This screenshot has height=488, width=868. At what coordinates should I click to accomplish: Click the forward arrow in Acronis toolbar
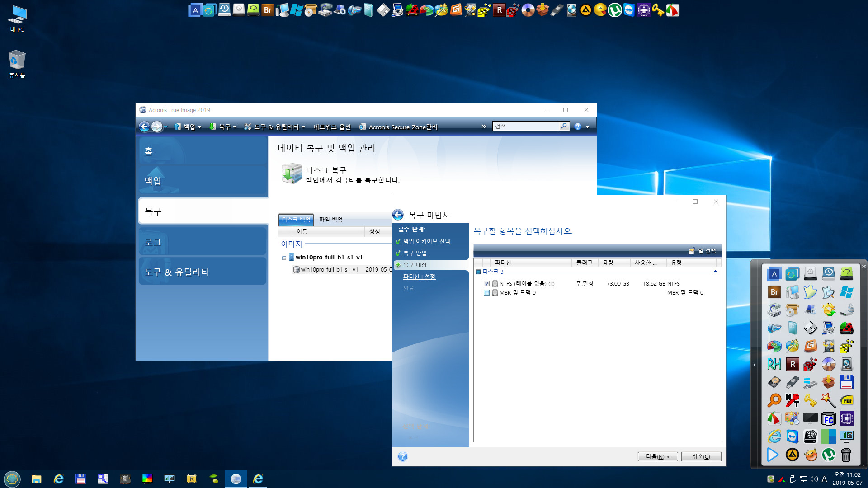(x=156, y=127)
